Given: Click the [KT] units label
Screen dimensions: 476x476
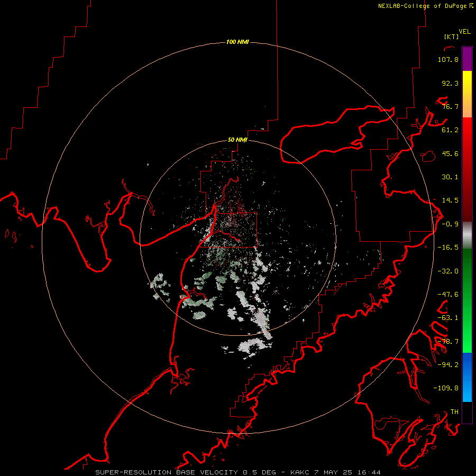Looking at the screenshot, I should (x=451, y=36).
